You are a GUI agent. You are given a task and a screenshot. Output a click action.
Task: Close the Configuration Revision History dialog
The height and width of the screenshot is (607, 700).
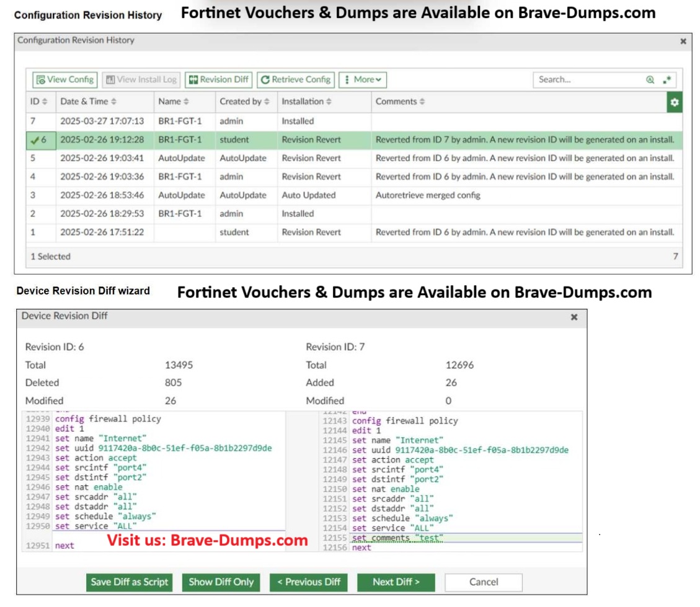[683, 41]
